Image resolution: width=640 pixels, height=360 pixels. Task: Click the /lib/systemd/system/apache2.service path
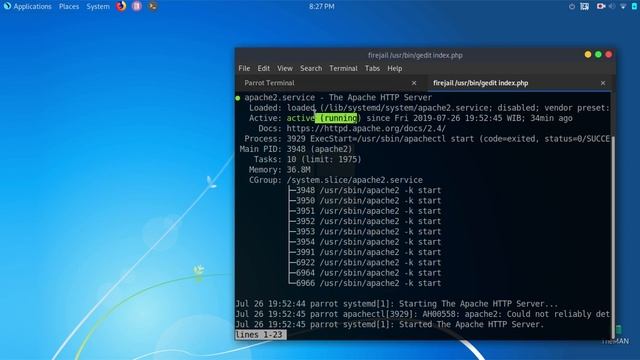tap(407, 108)
